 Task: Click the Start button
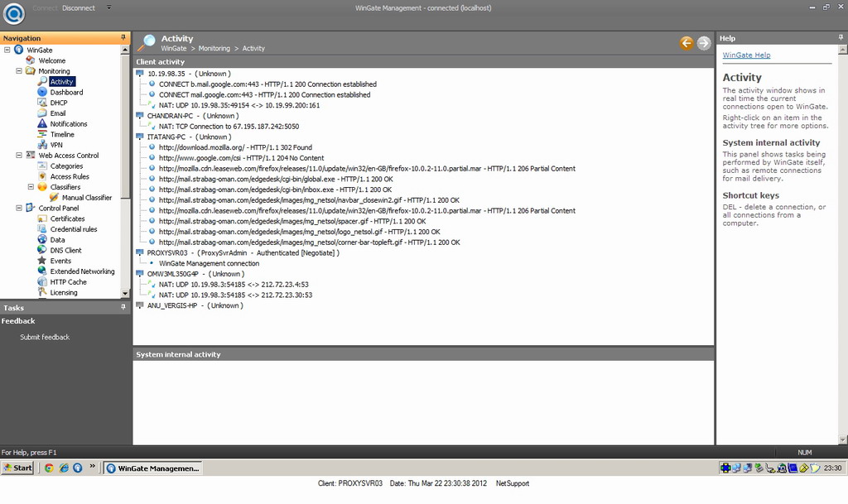pos(18,468)
